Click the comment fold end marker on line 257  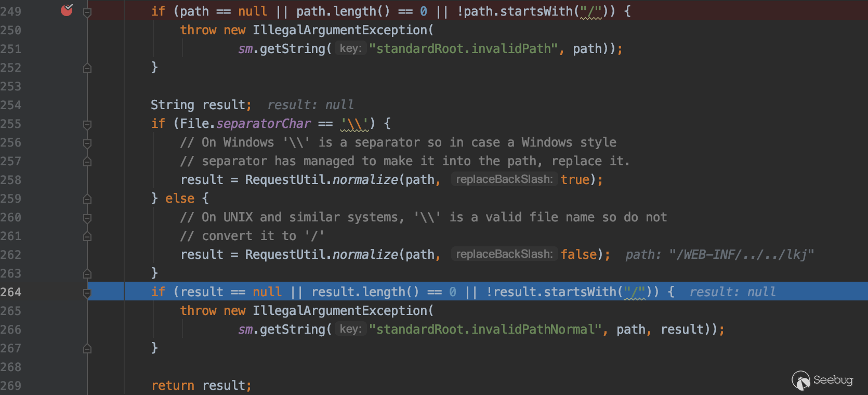87,161
